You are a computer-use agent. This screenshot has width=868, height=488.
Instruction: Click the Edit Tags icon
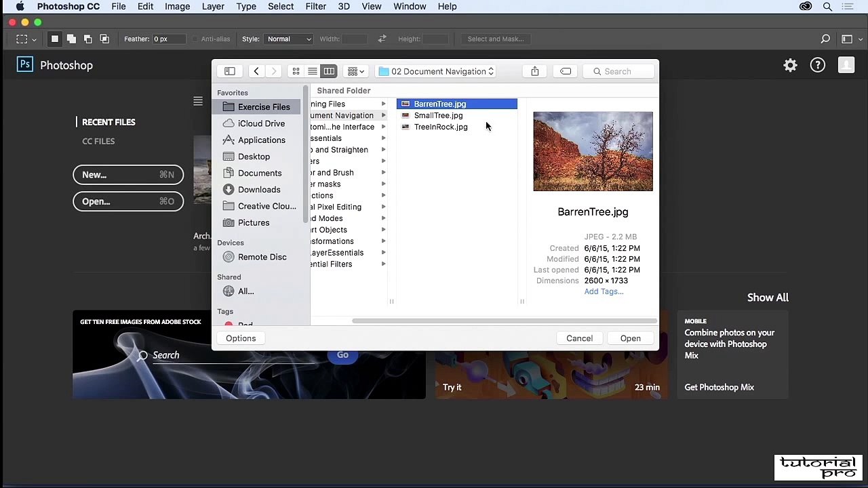[x=566, y=71]
